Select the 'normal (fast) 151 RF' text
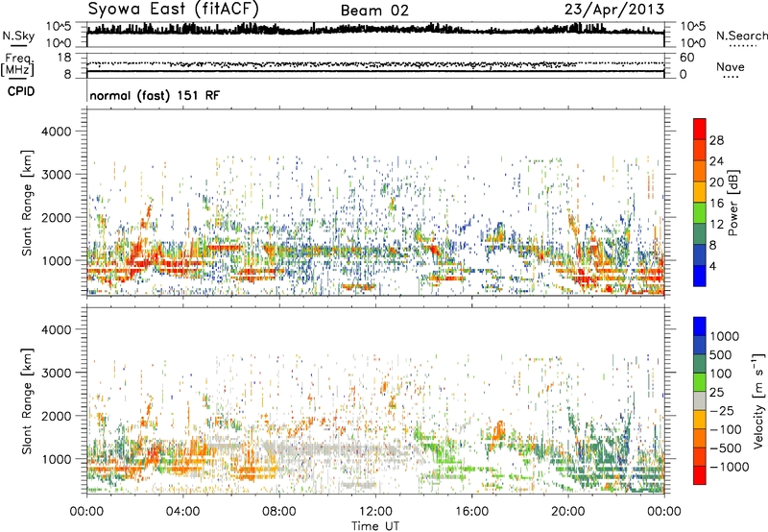Image resolution: width=768 pixels, height=532 pixels. click(155, 95)
